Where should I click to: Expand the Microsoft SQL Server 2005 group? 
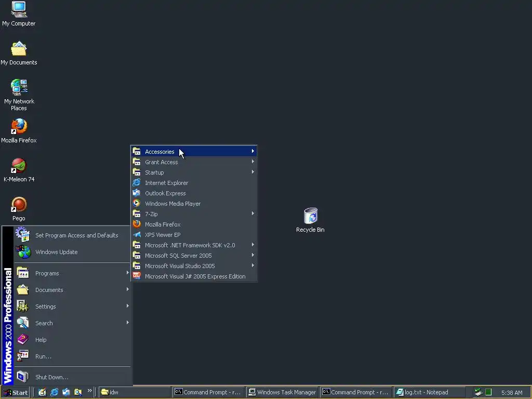194,256
